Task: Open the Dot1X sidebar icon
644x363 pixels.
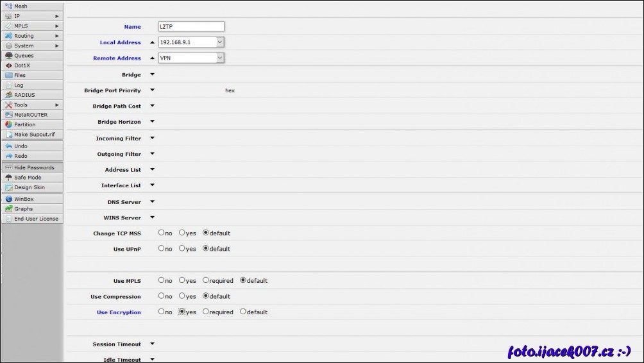Action: point(9,65)
